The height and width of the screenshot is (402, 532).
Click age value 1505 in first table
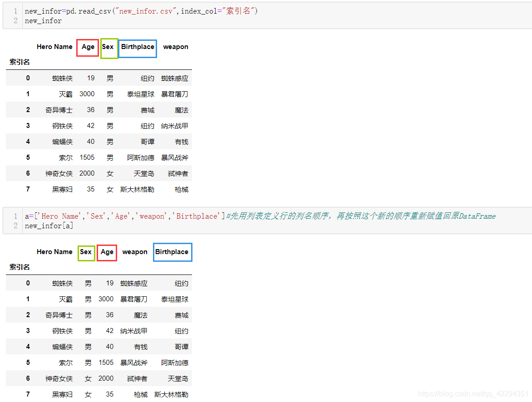87,157
